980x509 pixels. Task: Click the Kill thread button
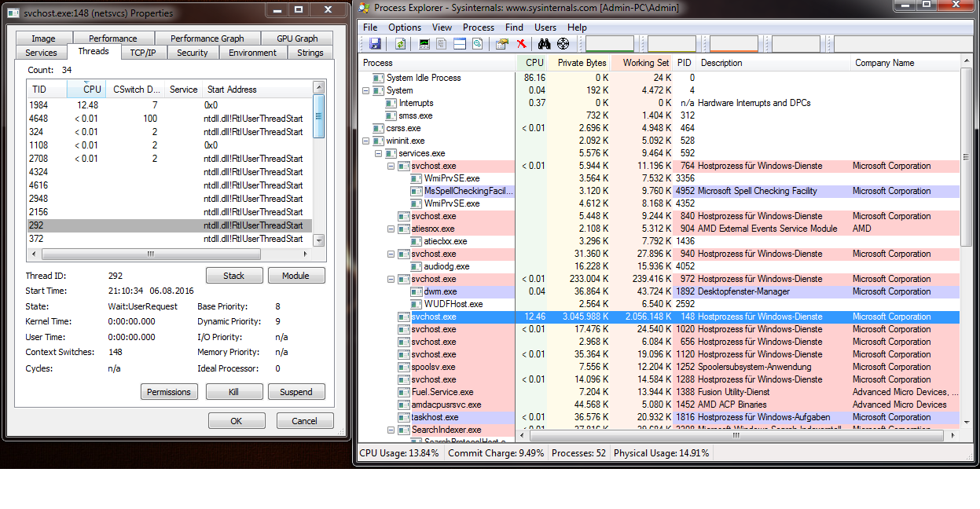point(233,392)
